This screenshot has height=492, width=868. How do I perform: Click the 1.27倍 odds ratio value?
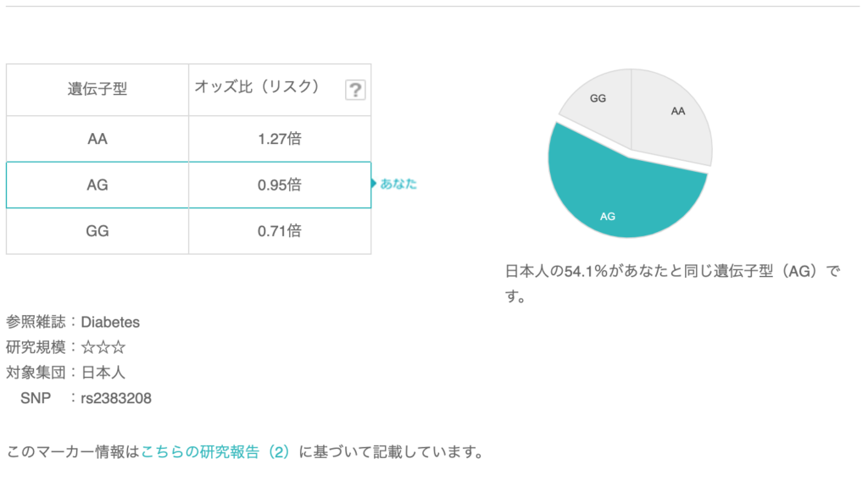[280, 139]
